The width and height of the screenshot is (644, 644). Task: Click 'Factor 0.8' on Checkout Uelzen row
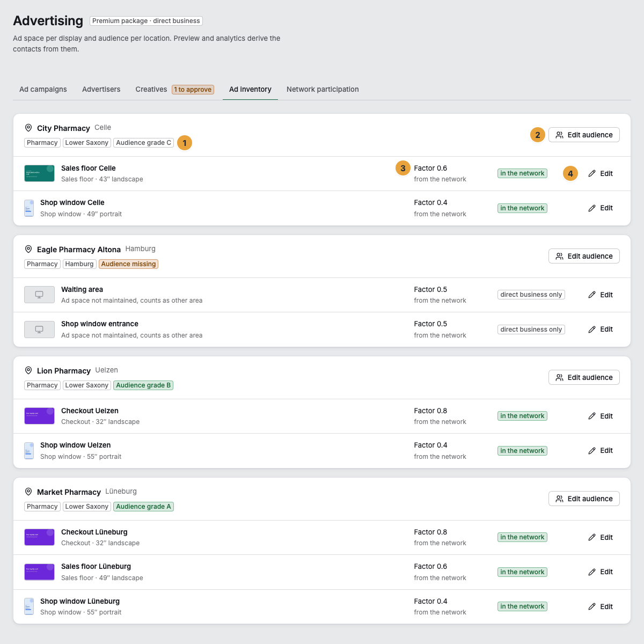(x=430, y=411)
